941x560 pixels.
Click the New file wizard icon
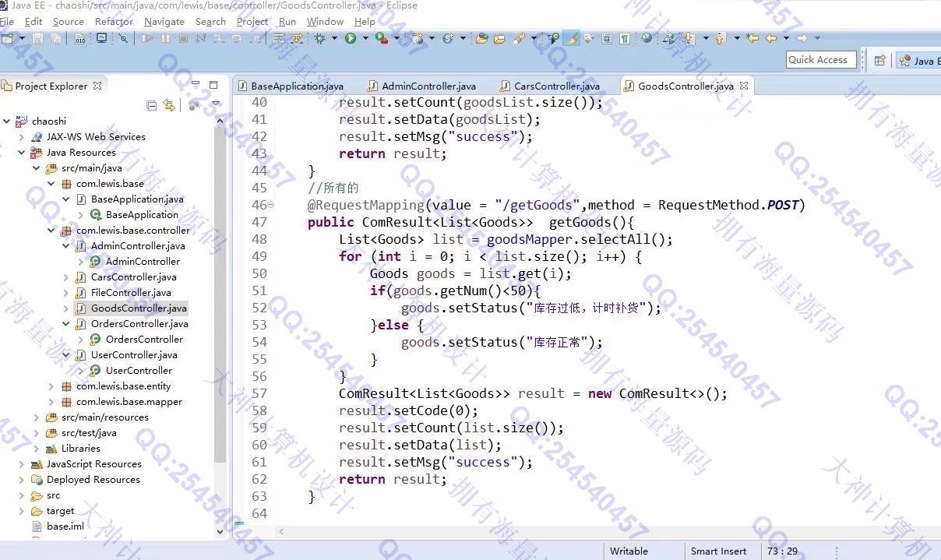pos(8,38)
